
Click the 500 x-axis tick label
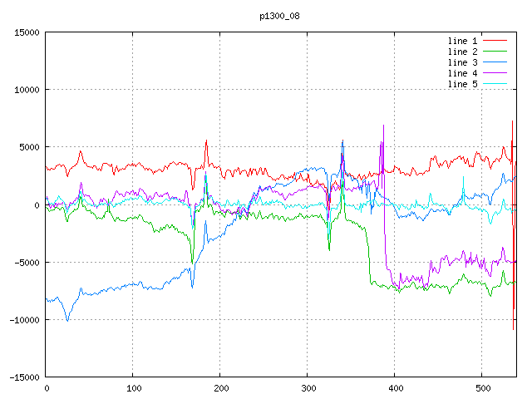(482, 387)
